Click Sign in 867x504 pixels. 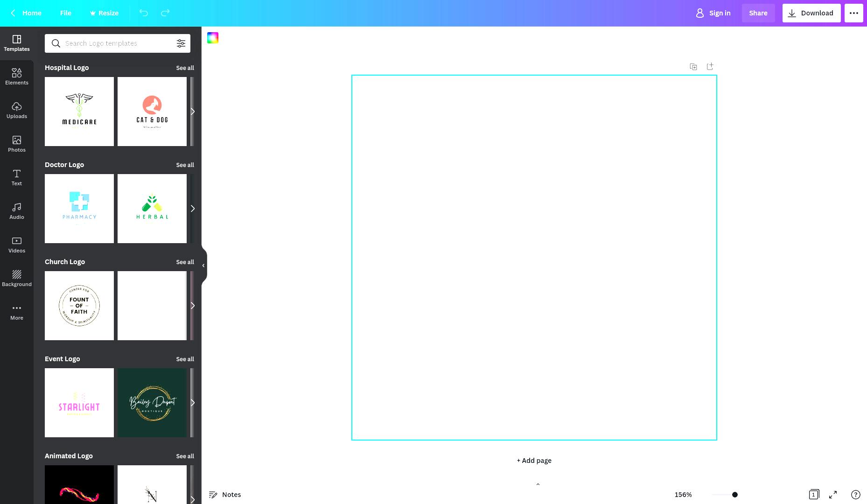click(713, 13)
